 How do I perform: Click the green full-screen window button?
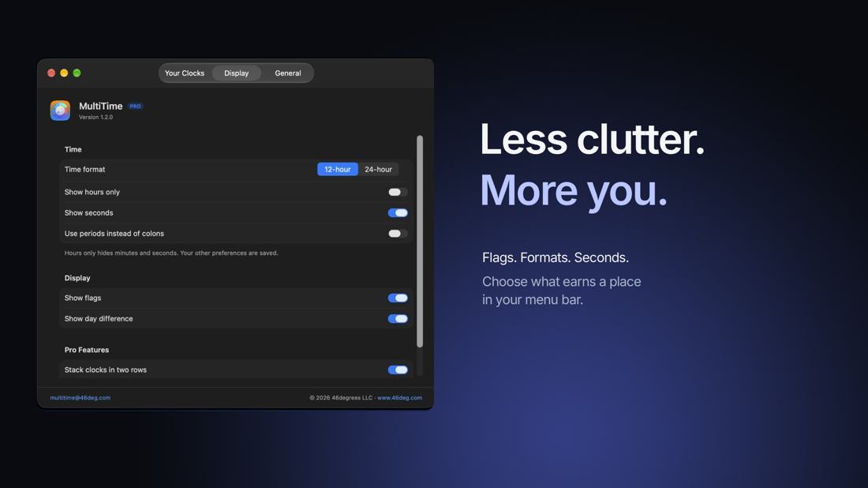(77, 73)
